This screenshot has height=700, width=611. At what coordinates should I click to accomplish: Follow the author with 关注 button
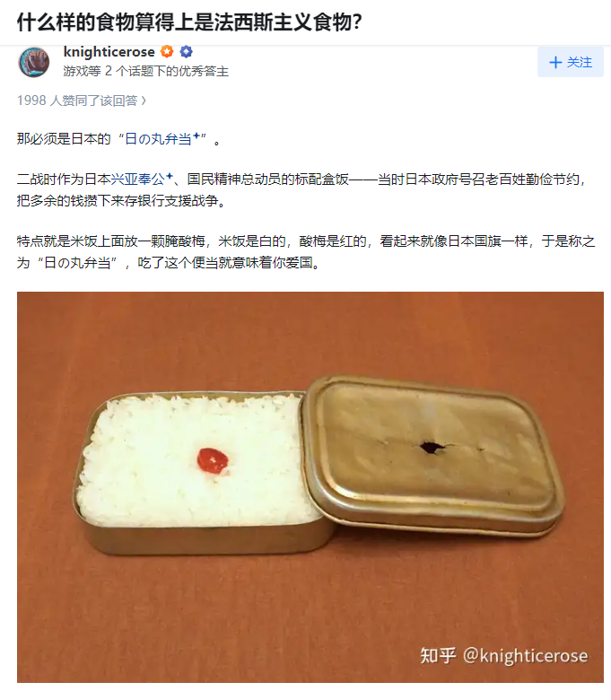[571, 62]
